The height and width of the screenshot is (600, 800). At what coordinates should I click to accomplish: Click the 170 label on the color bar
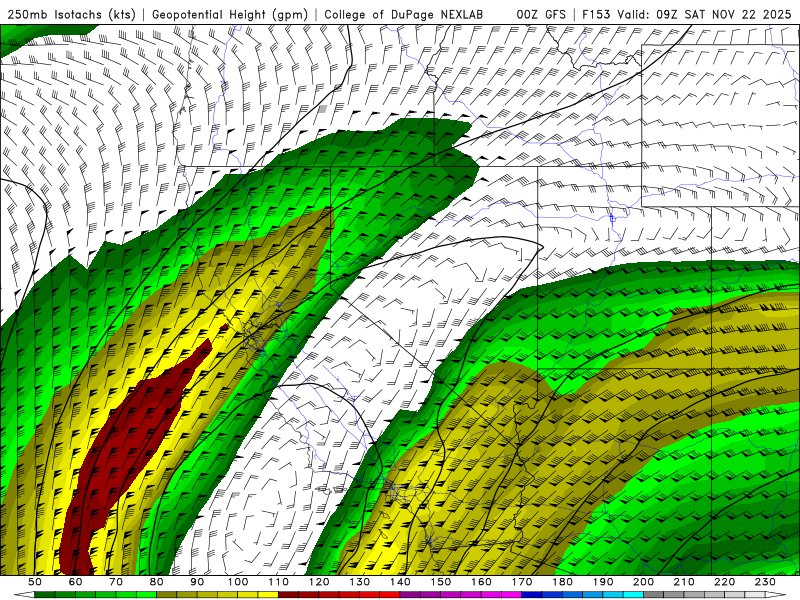tap(522, 582)
